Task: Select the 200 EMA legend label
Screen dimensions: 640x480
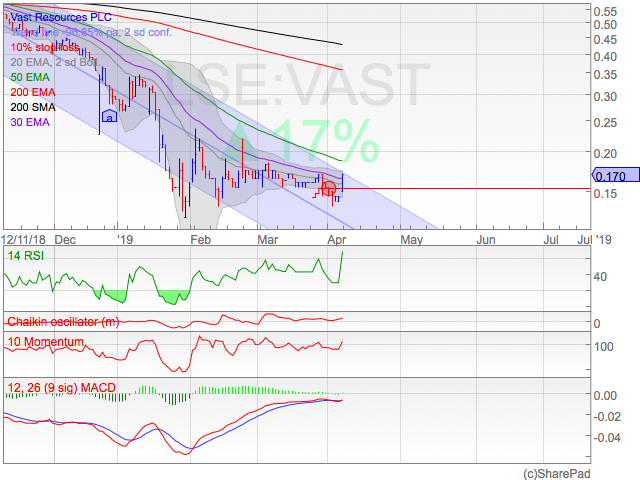Action: click(x=33, y=92)
